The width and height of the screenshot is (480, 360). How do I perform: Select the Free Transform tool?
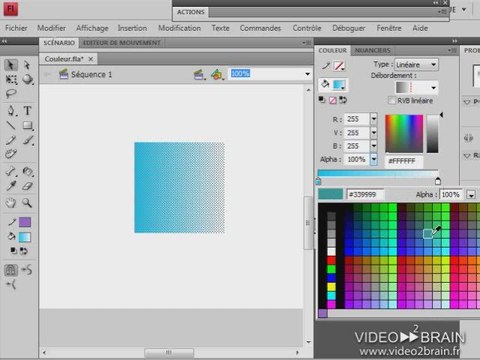(11, 79)
